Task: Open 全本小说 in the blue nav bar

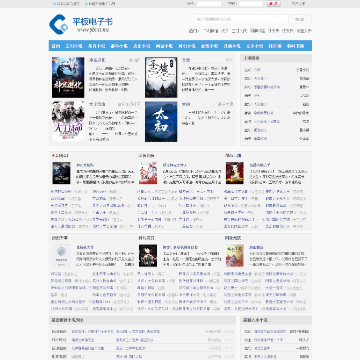Action: click(x=255, y=46)
